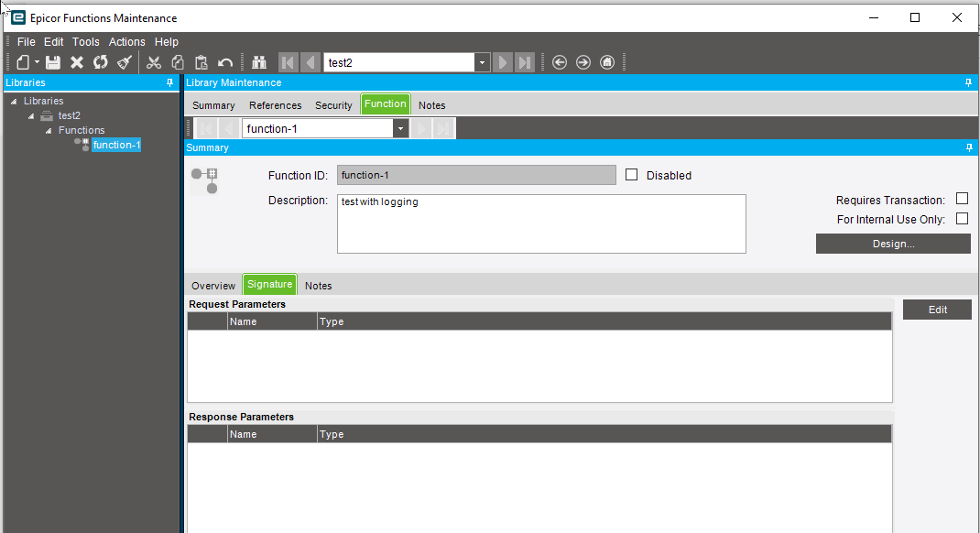Viewport: 980px width, 533px height.
Task: Pin the Summary panel
Action: click(969, 147)
